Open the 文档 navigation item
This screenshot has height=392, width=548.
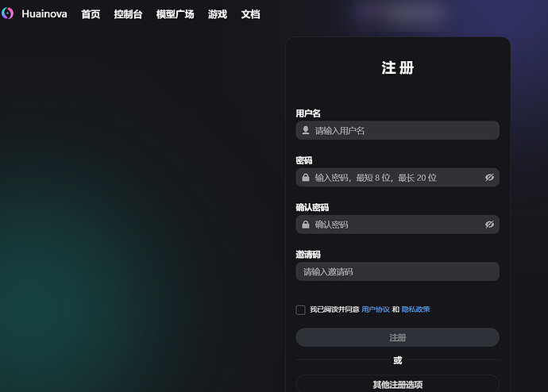(250, 14)
